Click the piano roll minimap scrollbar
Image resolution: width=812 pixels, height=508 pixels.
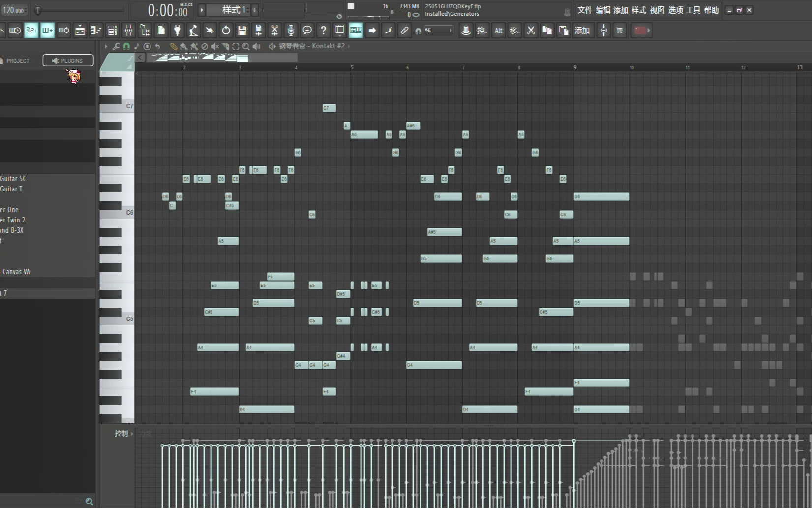(221, 58)
